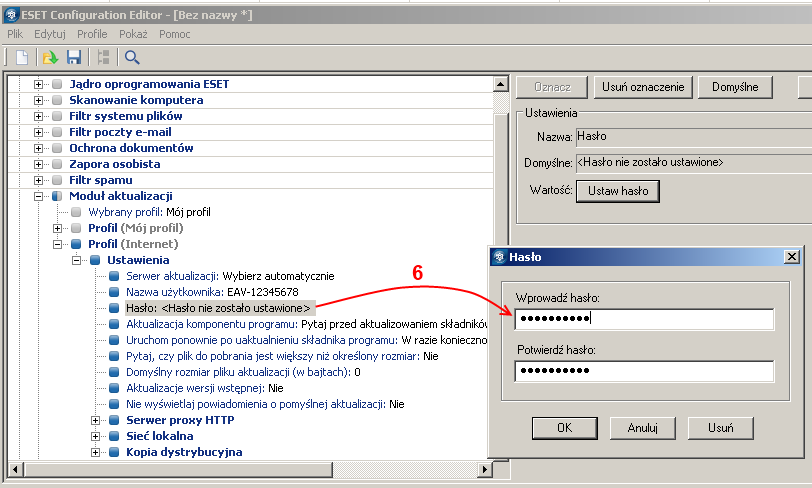This screenshot has height=488, width=812.
Task: Click the grayed tree toolbar icon
Action: tap(102, 57)
